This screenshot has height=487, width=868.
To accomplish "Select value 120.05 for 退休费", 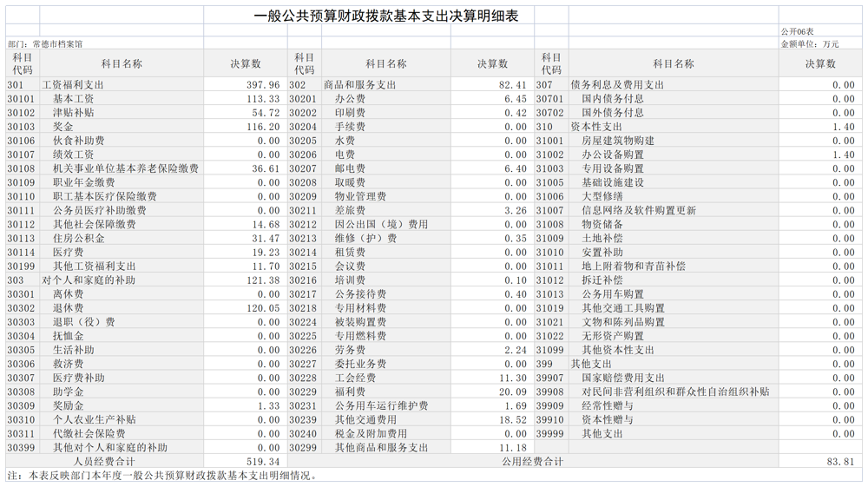I will tap(263, 307).
